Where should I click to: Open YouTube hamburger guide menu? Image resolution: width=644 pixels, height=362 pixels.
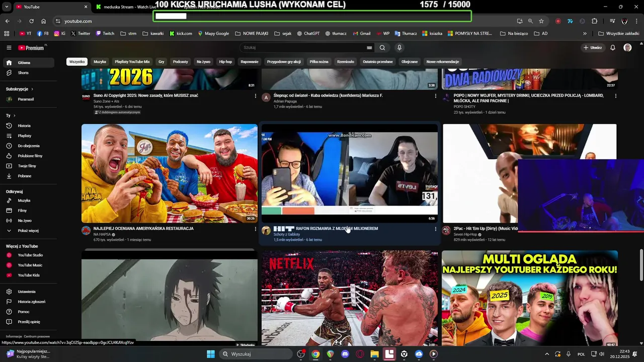coord(9,48)
